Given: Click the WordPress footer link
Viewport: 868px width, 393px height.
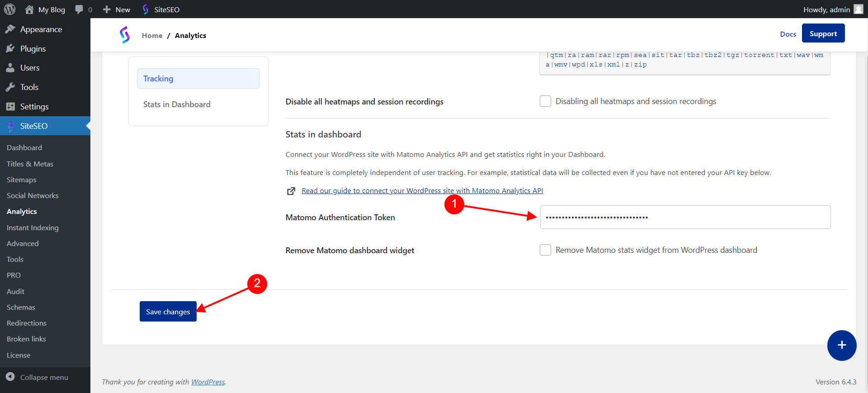Looking at the screenshot, I should pyautogui.click(x=208, y=382).
